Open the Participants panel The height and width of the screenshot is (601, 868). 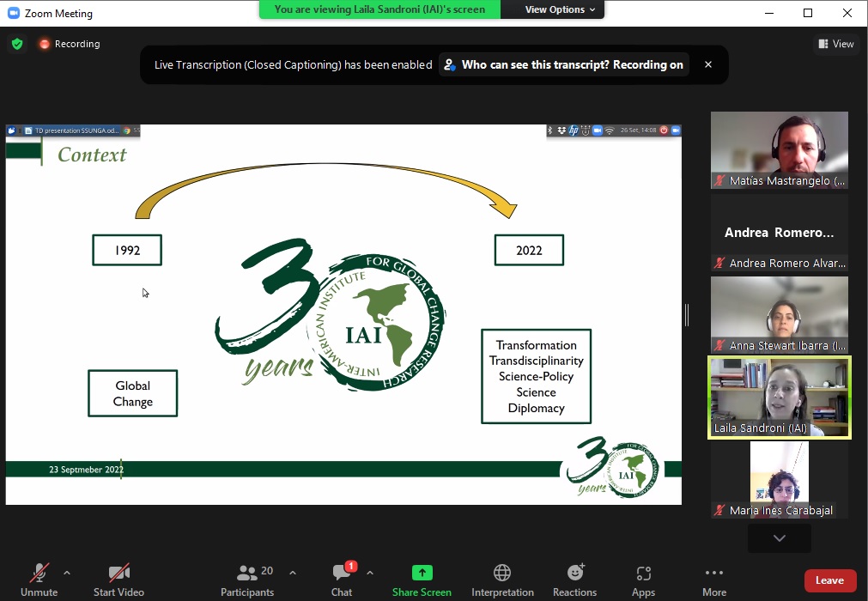pyautogui.click(x=247, y=580)
